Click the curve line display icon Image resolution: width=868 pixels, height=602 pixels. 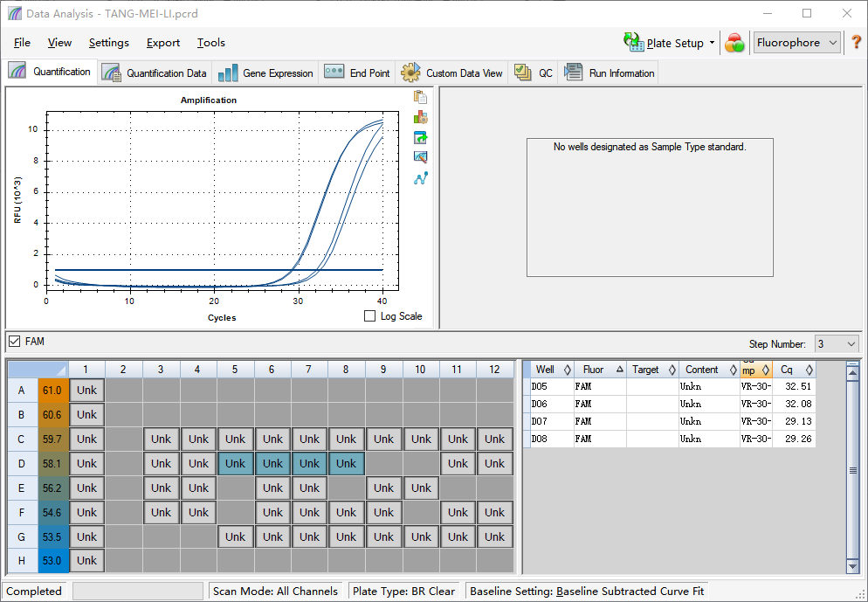pos(420,178)
